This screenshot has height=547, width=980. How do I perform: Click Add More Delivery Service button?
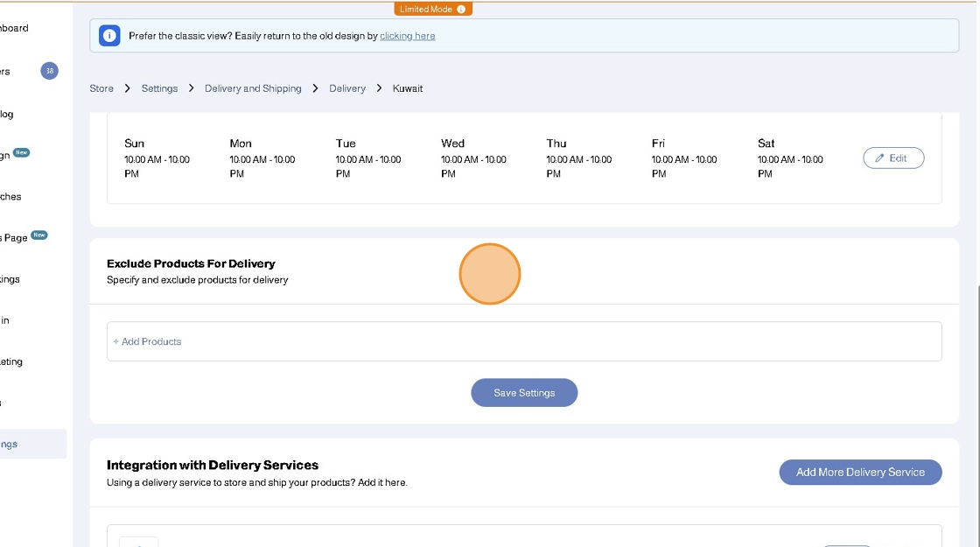point(859,472)
